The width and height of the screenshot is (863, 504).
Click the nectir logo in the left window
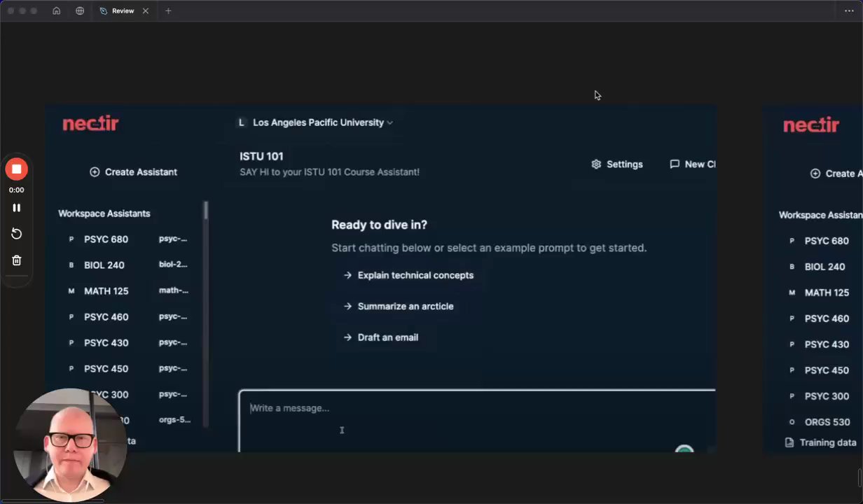click(90, 124)
